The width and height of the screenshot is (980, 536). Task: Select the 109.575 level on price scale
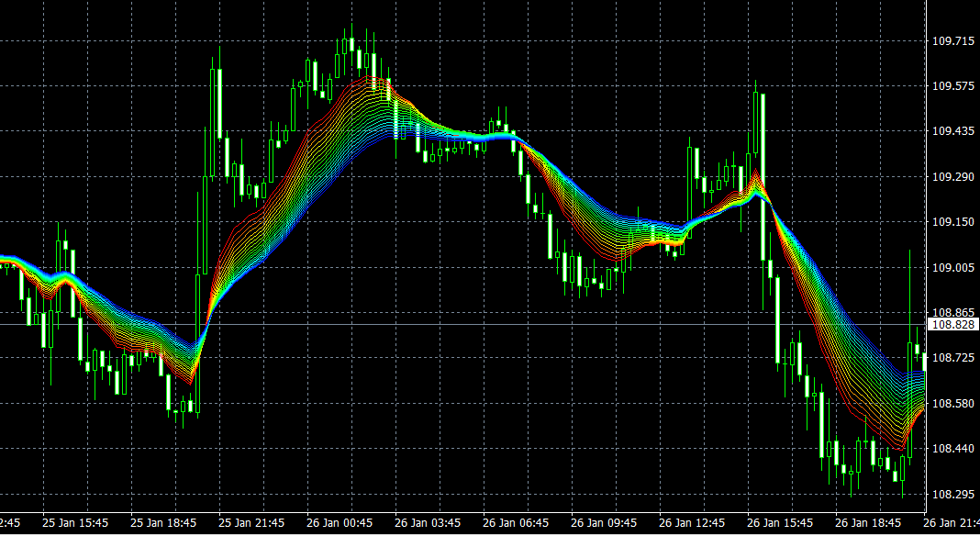[x=952, y=86]
